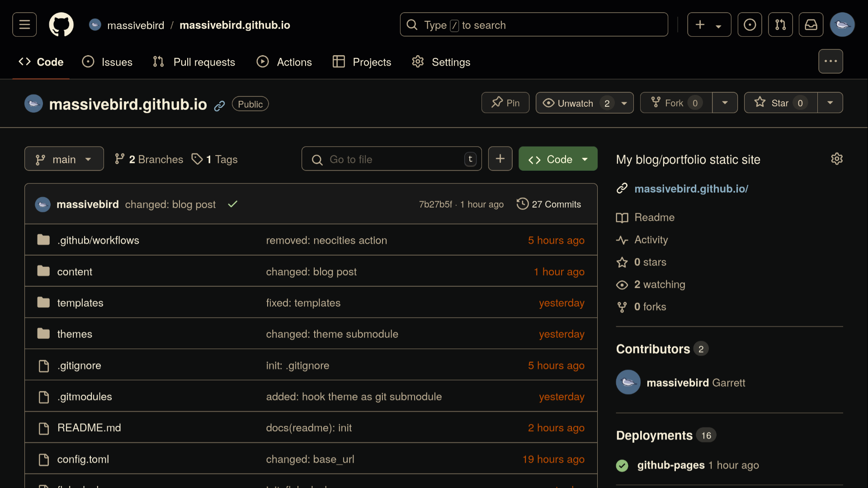Open the create new plus dropdown in header

point(709,24)
